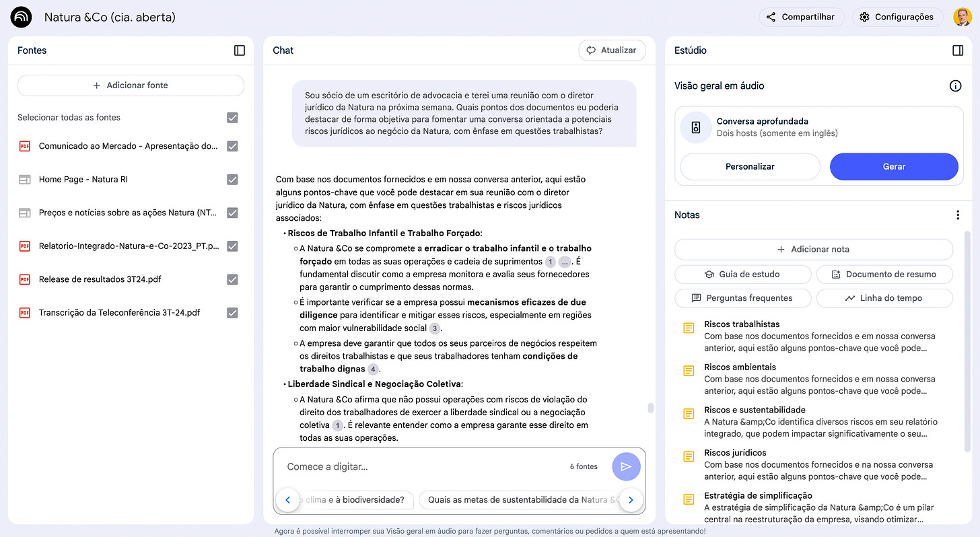Open citation 4 in chat answer
Image resolution: width=980 pixels, height=537 pixels.
(373, 369)
